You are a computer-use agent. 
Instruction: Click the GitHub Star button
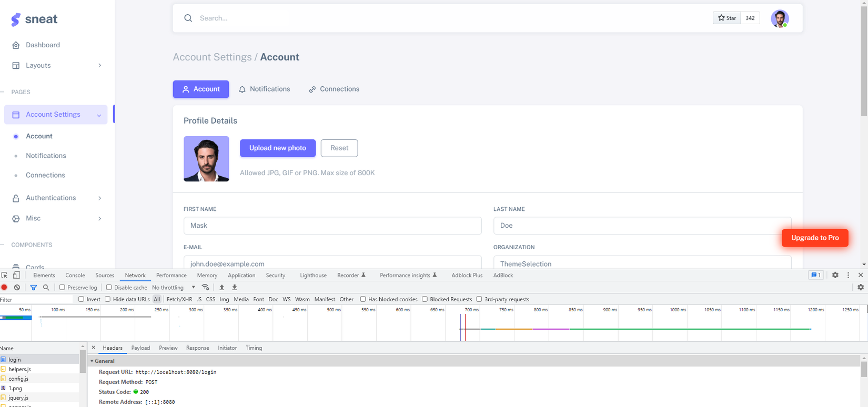pos(727,18)
